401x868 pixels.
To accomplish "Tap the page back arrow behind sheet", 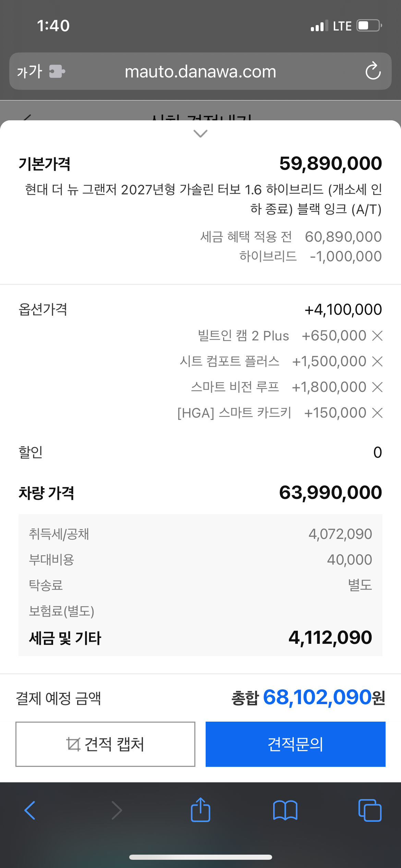I will coord(27,118).
